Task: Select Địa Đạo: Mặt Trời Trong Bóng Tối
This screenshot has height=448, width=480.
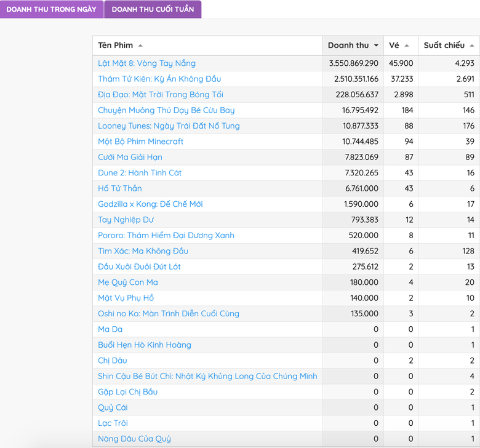Action: point(160,94)
